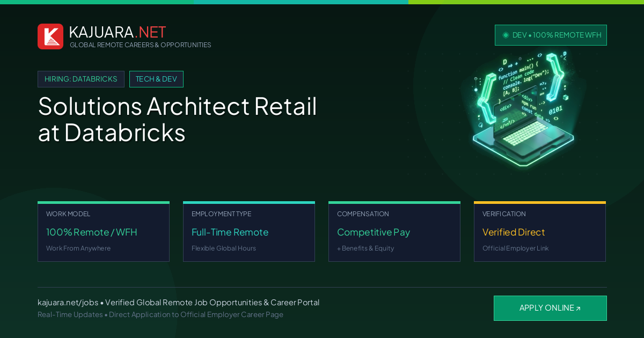This screenshot has height=338, width=644.
Task: Click 'GLOBAL REMOTE CAREERS & OPPORTUNITIES' tagline
Action: pyautogui.click(x=141, y=45)
